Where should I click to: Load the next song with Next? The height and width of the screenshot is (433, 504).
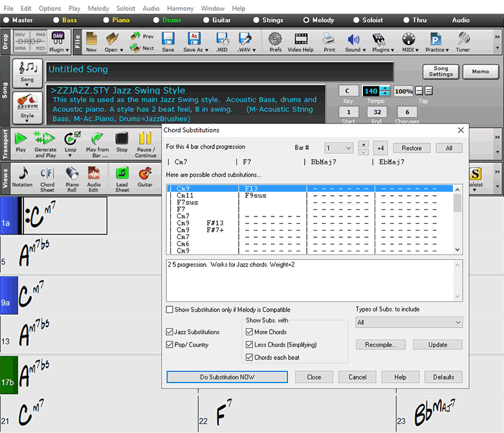point(142,48)
